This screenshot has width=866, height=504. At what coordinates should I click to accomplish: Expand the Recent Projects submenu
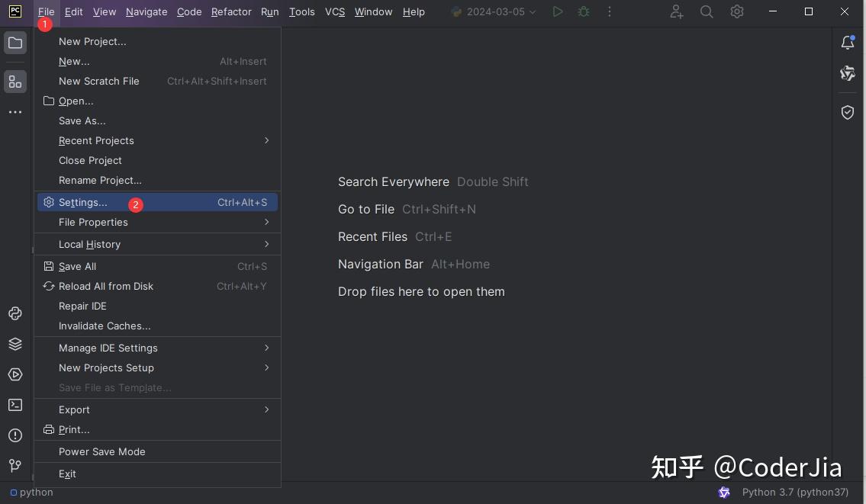pyautogui.click(x=157, y=141)
